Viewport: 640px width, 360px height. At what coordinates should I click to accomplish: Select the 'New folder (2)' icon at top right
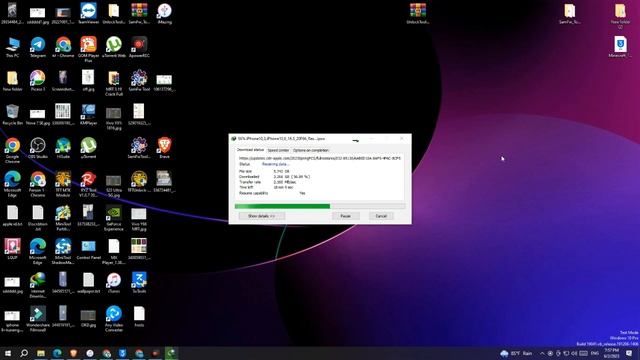click(620, 15)
